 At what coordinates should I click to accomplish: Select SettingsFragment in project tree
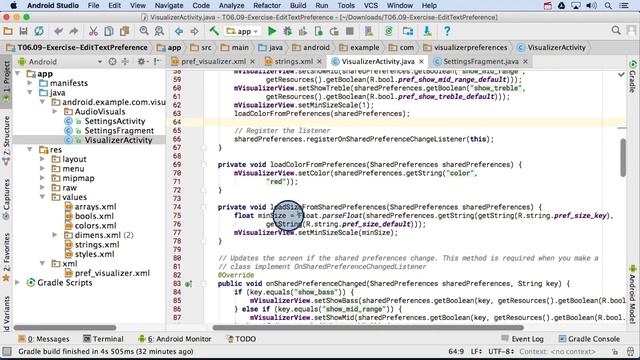[119, 131]
